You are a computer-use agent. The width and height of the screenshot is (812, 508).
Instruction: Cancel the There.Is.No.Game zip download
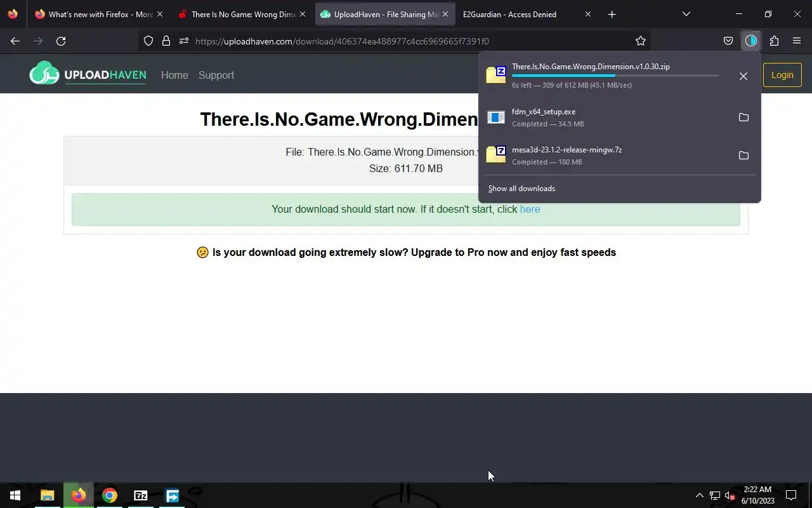(x=743, y=76)
